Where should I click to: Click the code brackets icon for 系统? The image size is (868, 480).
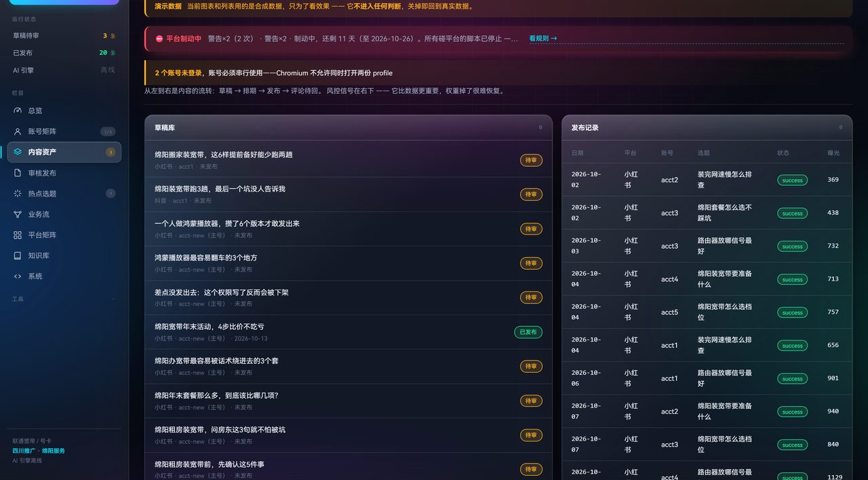pos(18,276)
